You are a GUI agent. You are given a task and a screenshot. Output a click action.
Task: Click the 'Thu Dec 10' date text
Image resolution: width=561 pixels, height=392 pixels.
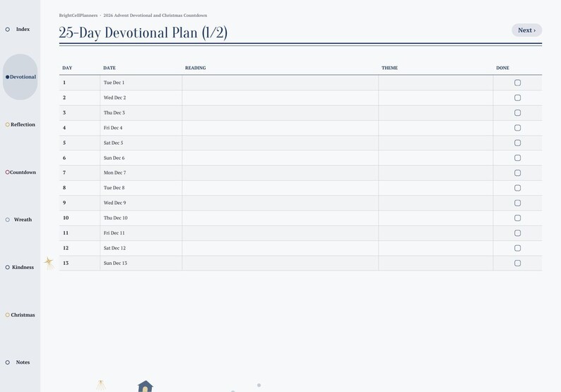[115, 218]
